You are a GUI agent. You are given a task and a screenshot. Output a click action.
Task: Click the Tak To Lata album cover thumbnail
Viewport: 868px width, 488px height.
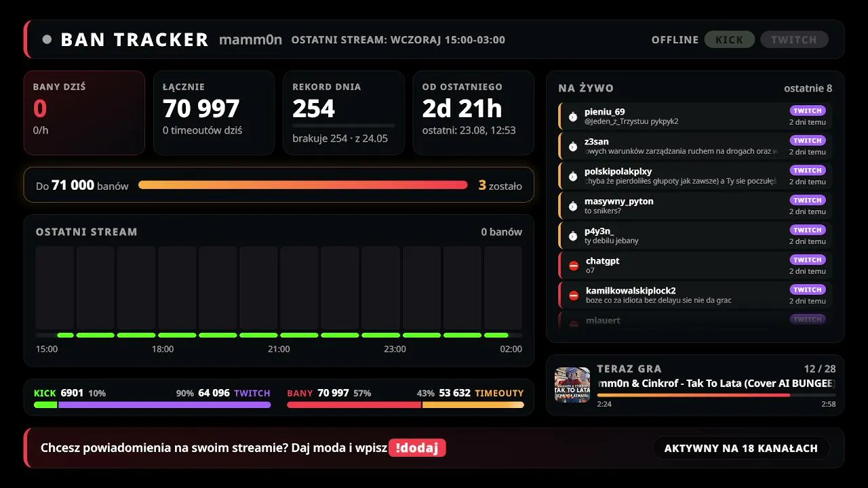tap(572, 385)
